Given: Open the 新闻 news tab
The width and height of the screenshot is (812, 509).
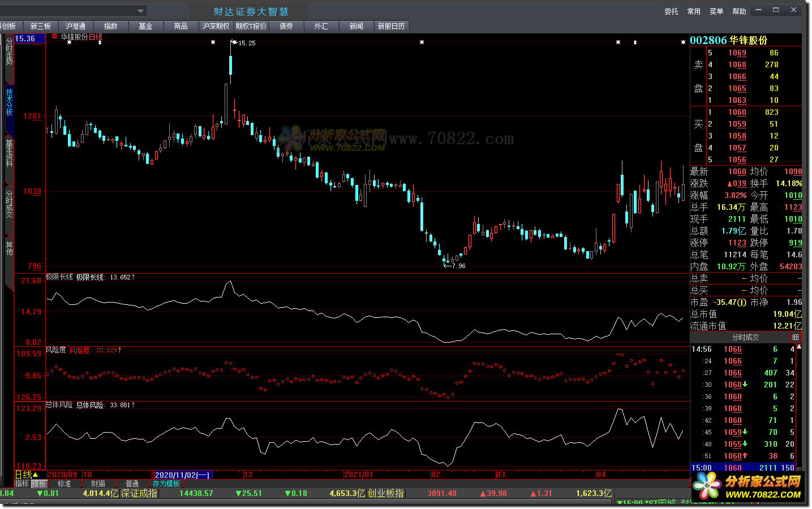Looking at the screenshot, I should click(356, 26).
